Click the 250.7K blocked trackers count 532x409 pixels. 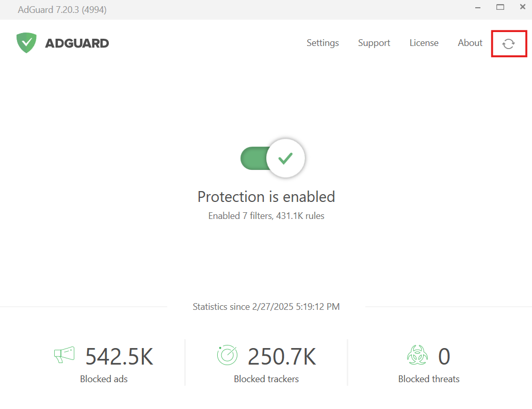[282, 357]
